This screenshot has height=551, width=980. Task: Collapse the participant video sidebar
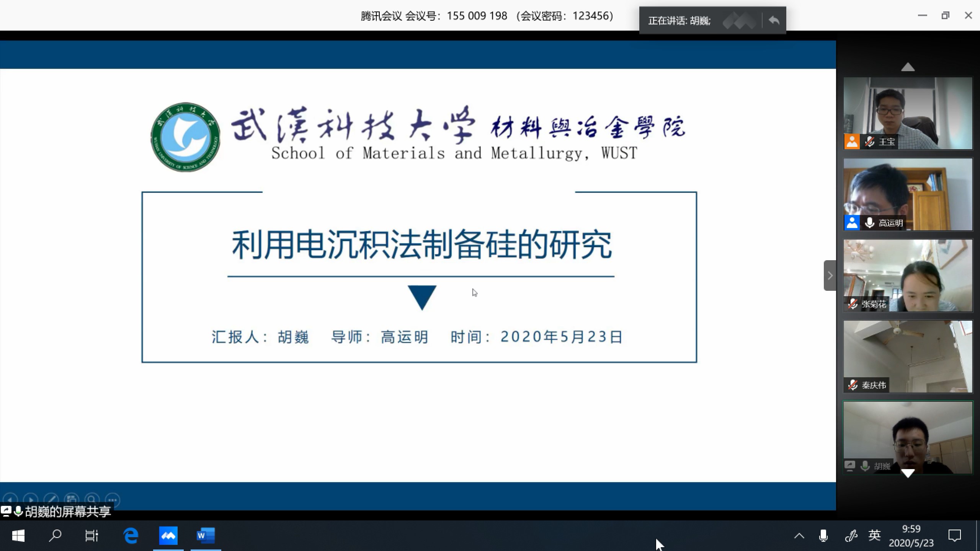pos(830,275)
